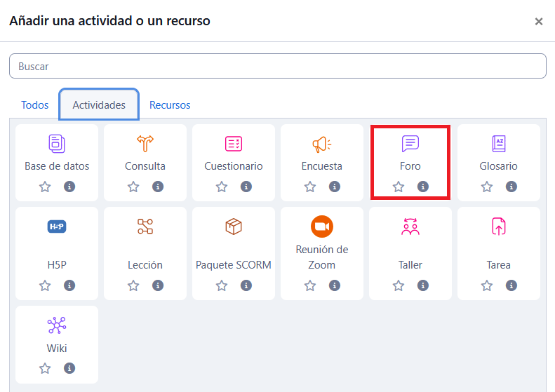Viewport: 555px width, 392px height.
Task: Add the H5P activity icon
Action: (57, 227)
